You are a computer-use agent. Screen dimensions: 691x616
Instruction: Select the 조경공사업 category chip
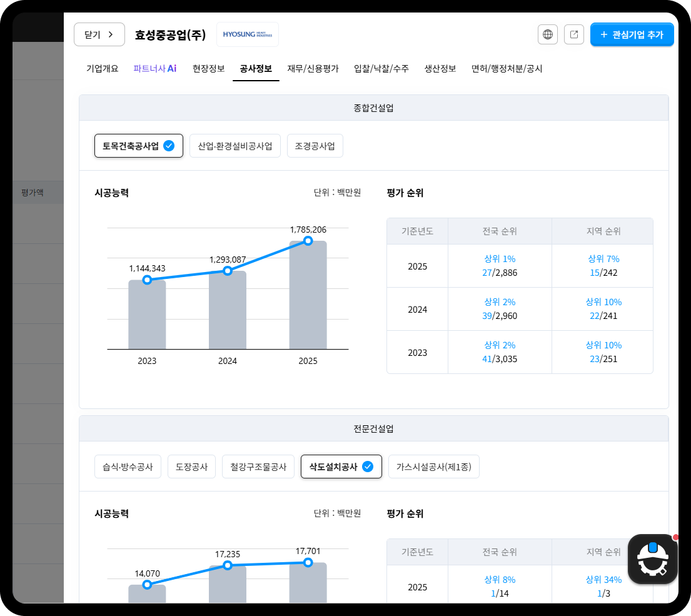coord(315,146)
